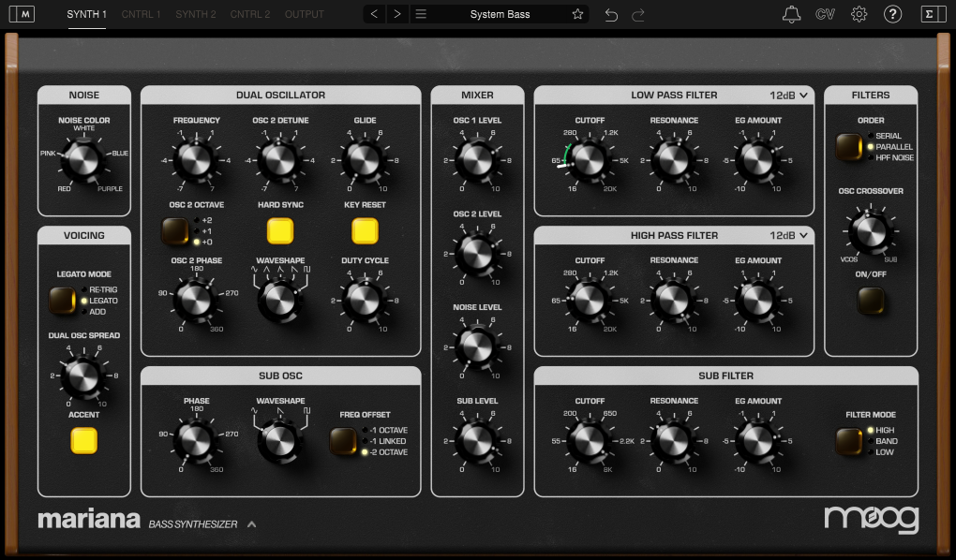
Task: Switch to the SYNTH 2 tab
Action: pyautogui.click(x=195, y=14)
